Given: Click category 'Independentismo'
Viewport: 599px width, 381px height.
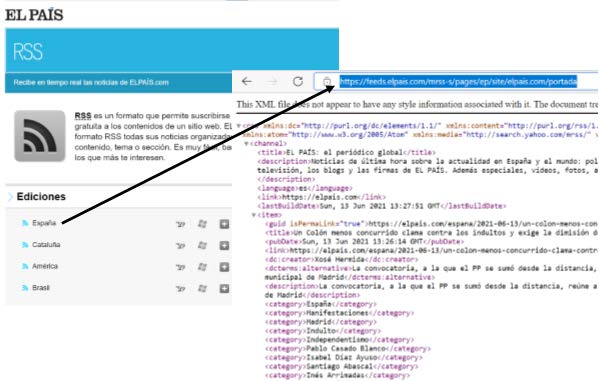Looking at the screenshot, I should 337,340.
